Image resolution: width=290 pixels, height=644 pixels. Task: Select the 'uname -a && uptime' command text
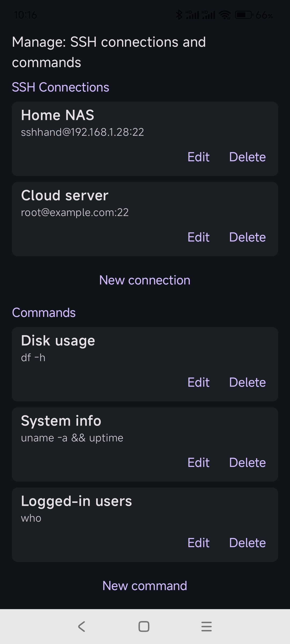tap(72, 438)
